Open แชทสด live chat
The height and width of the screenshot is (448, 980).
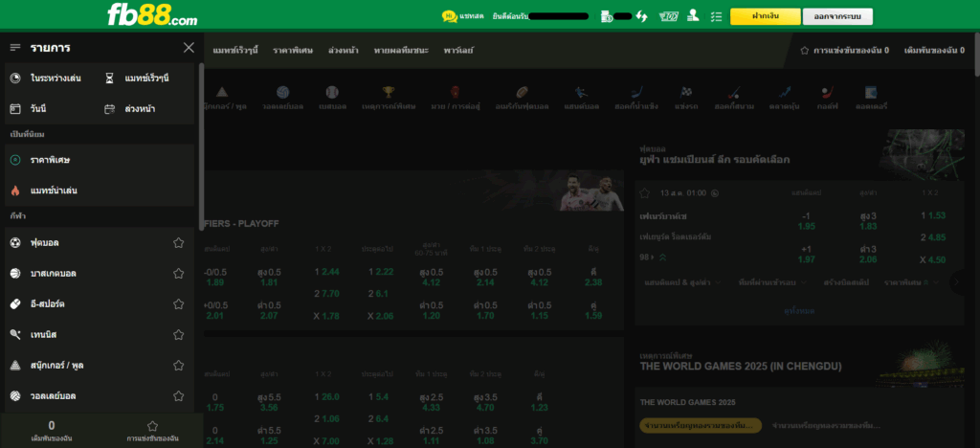pos(463,16)
